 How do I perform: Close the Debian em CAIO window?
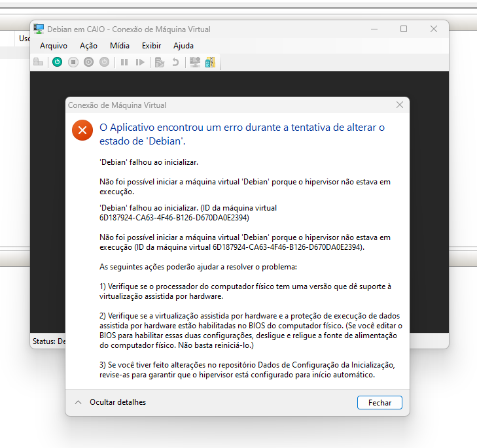point(434,29)
